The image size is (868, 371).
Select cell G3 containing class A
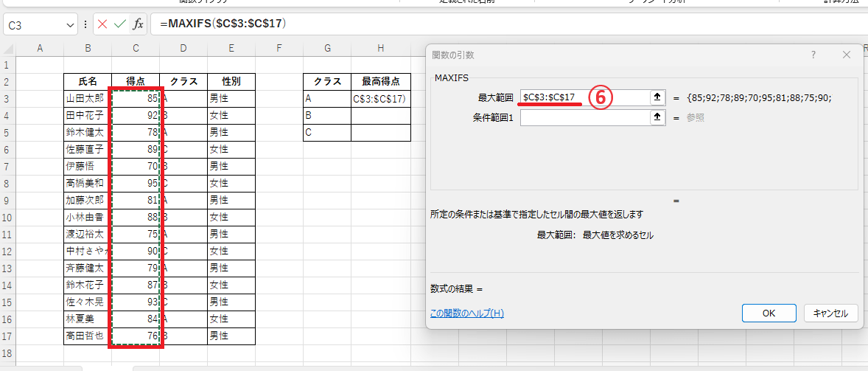tap(327, 98)
